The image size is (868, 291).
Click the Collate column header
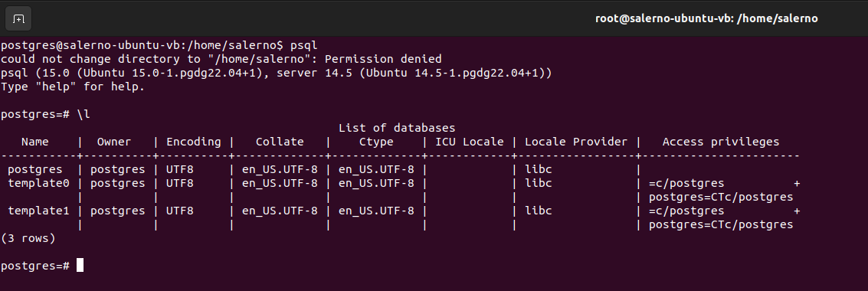tap(280, 142)
